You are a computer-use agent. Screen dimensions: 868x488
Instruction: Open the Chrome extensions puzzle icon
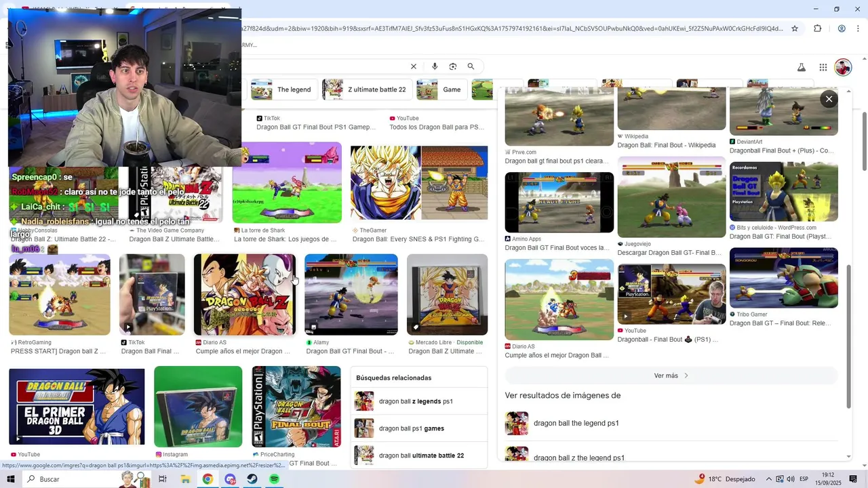817,28
